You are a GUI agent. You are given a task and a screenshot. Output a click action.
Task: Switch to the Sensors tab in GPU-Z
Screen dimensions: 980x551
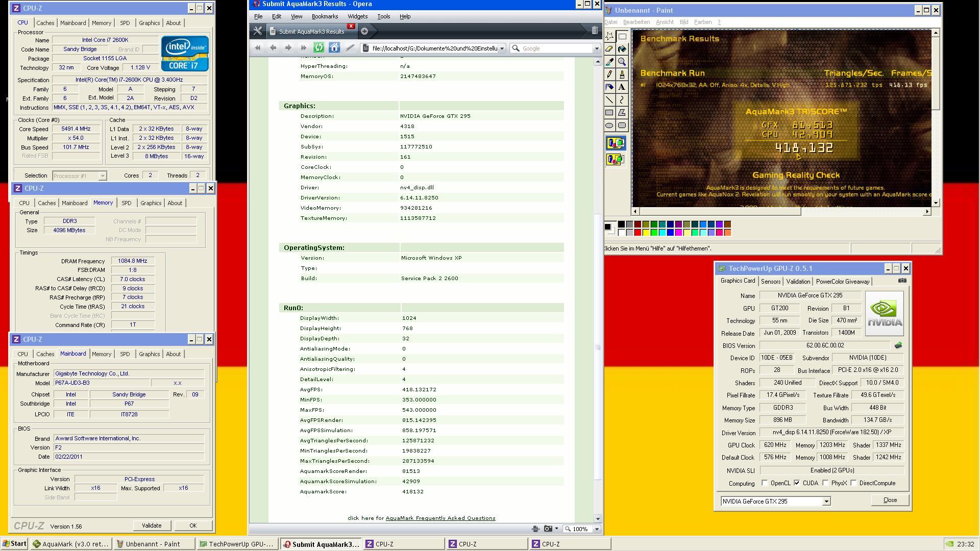(771, 282)
